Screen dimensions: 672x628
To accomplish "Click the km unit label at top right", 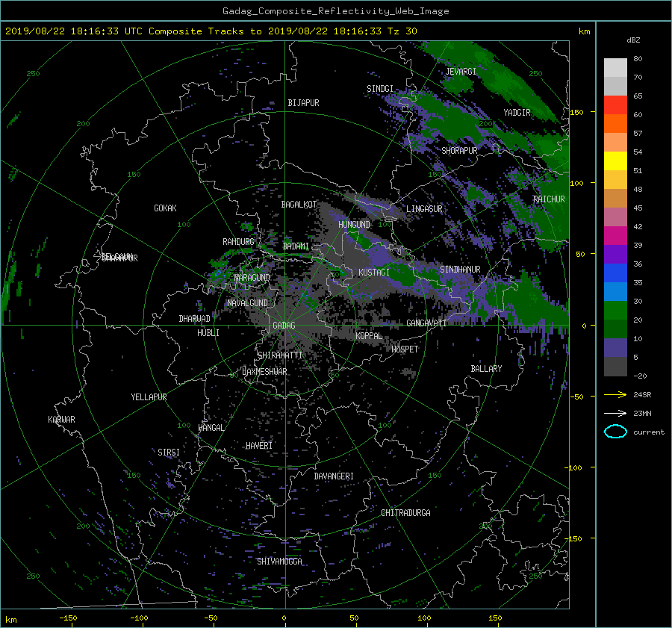I will [x=584, y=31].
